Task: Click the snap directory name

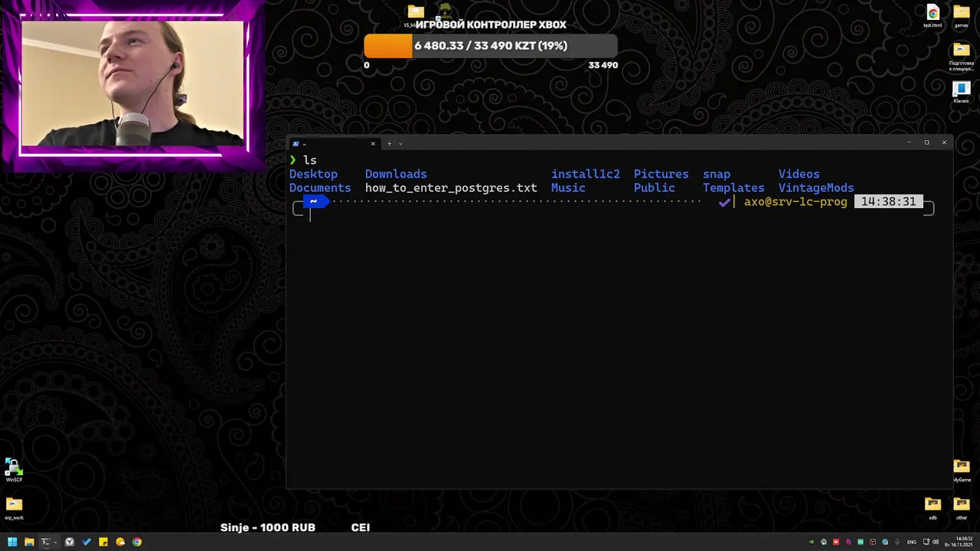Action: 717,174
